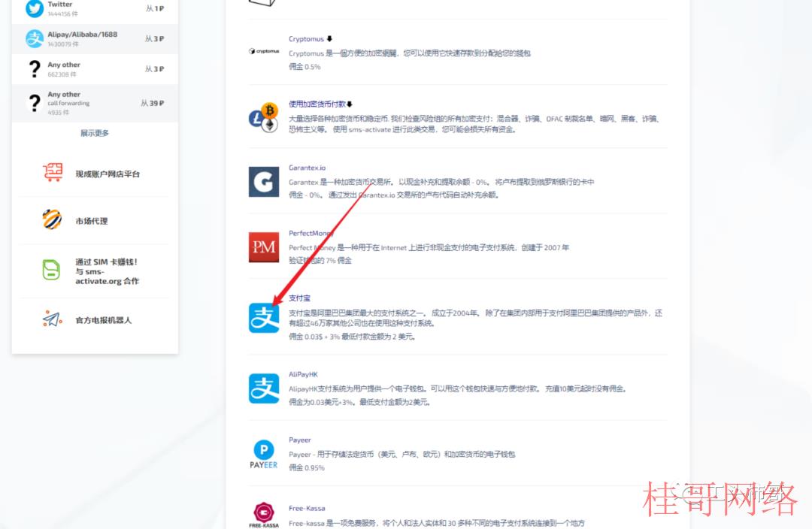Click the question mark icon beside the 662308 件 count
The height and width of the screenshot is (529, 812).
(x=34, y=69)
